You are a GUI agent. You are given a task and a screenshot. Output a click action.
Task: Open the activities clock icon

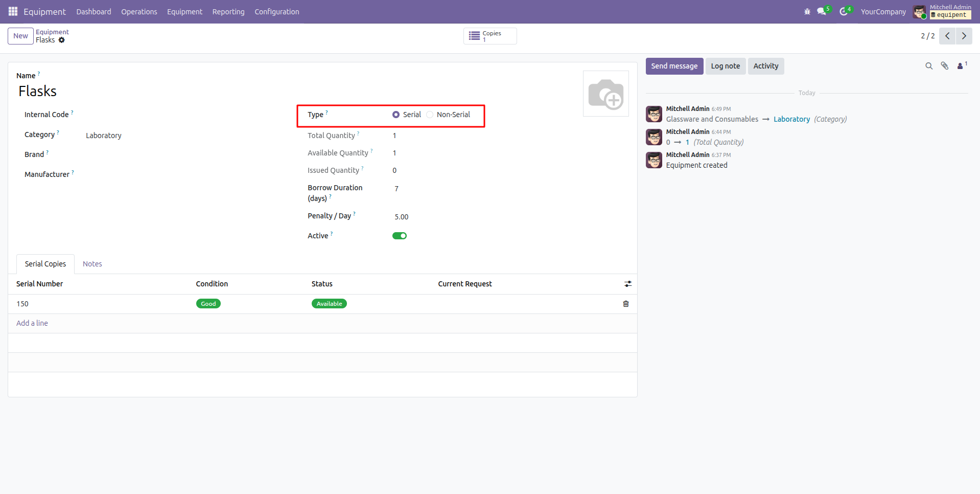pyautogui.click(x=844, y=11)
